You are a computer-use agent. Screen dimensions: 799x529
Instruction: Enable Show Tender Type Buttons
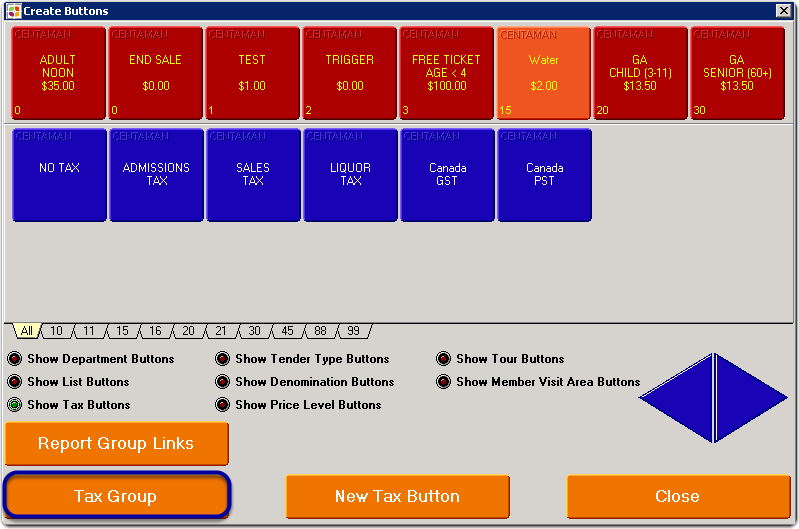click(302, 359)
